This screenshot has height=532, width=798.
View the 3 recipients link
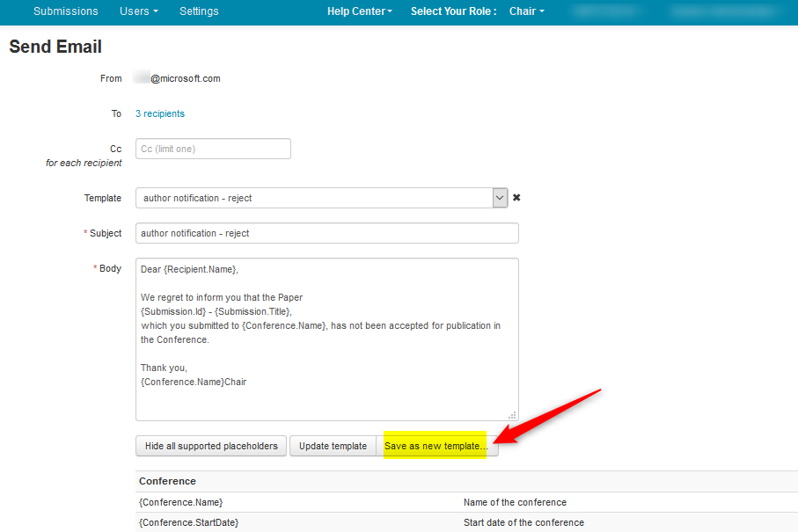tap(160, 113)
